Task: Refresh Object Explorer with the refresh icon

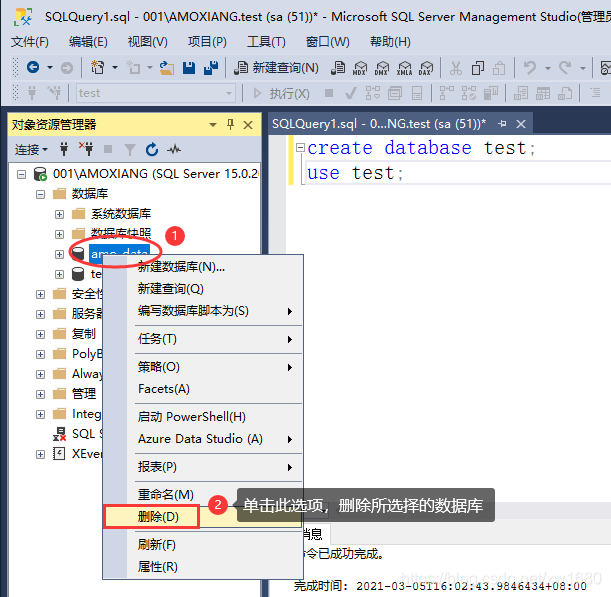Action: (x=152, y=149)
